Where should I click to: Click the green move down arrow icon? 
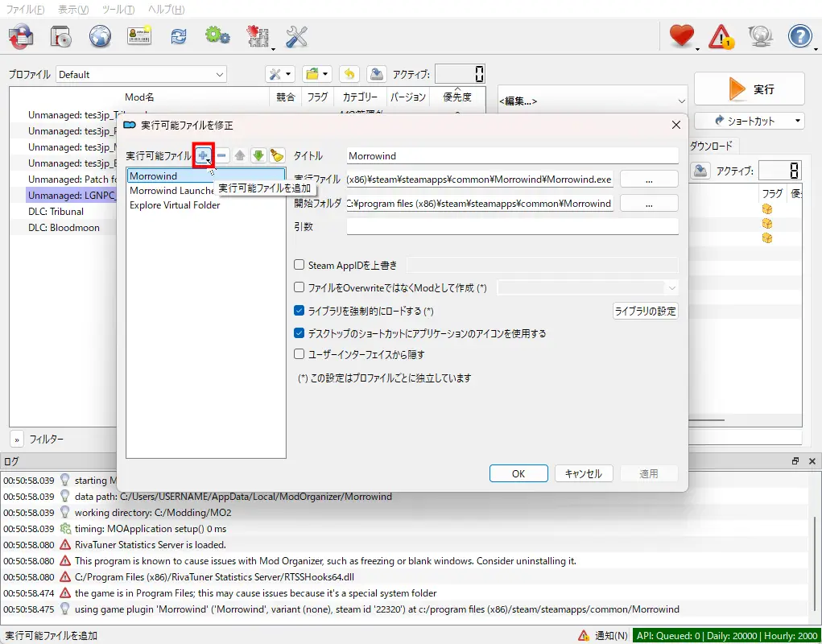tap(258, 155)
